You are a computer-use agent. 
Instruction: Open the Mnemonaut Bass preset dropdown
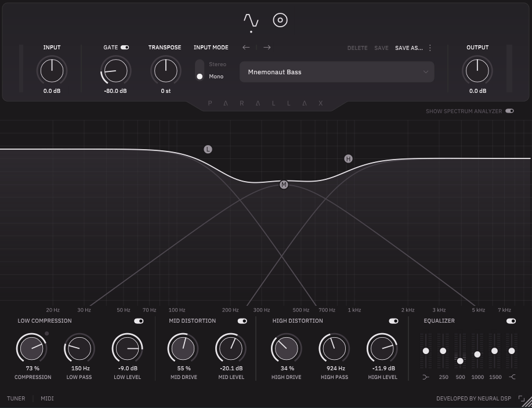tap(337, 72)
